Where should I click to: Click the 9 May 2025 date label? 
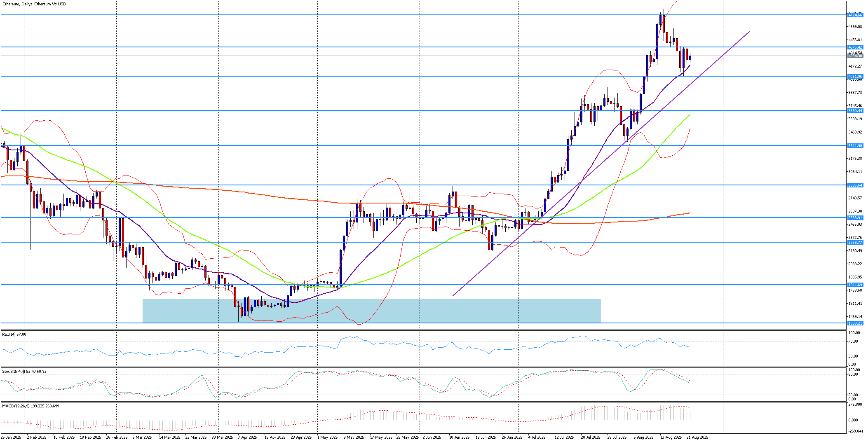click(354, 437)
